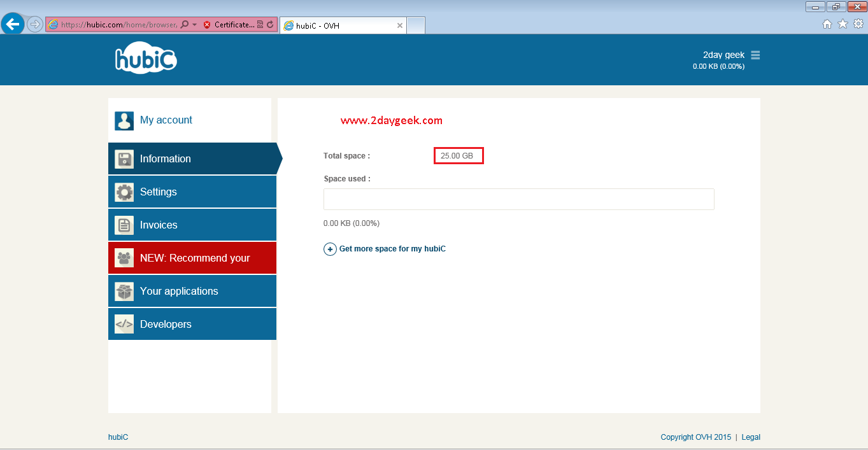Select the Information menu item
Image resolution: width=868 pixels, height=450 pixels.
point(192,158)
